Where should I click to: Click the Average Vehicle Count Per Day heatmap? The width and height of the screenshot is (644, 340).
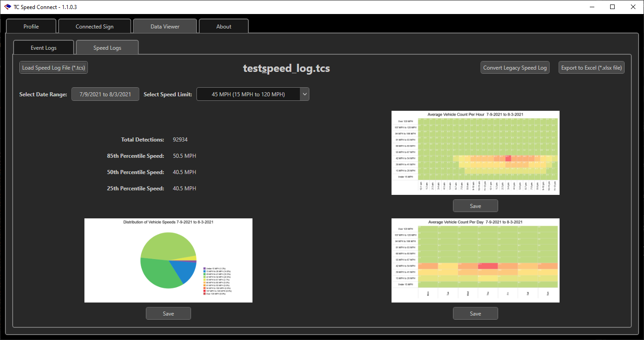click(x=476, y=260)
